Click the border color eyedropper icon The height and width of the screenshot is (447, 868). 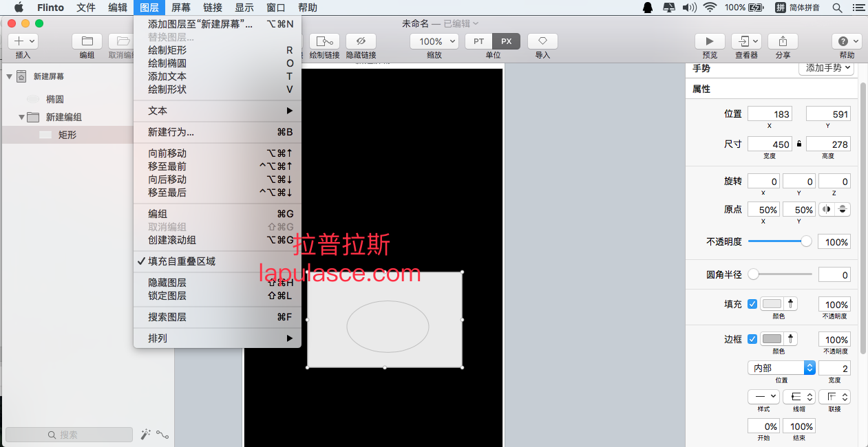pyautogui.click(x=790, y=338)
